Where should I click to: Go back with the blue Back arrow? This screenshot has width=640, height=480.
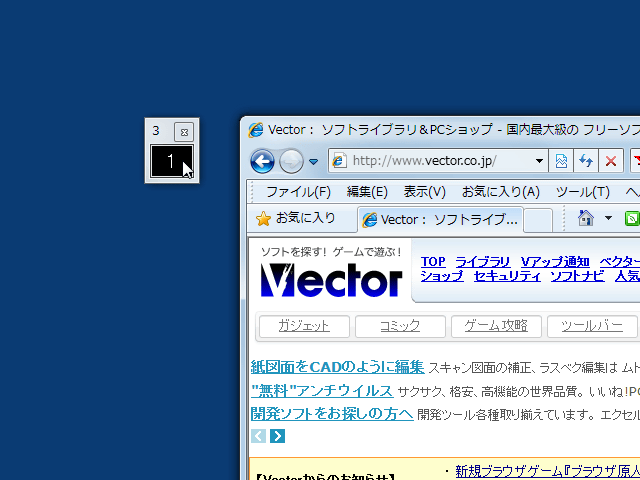262,162
